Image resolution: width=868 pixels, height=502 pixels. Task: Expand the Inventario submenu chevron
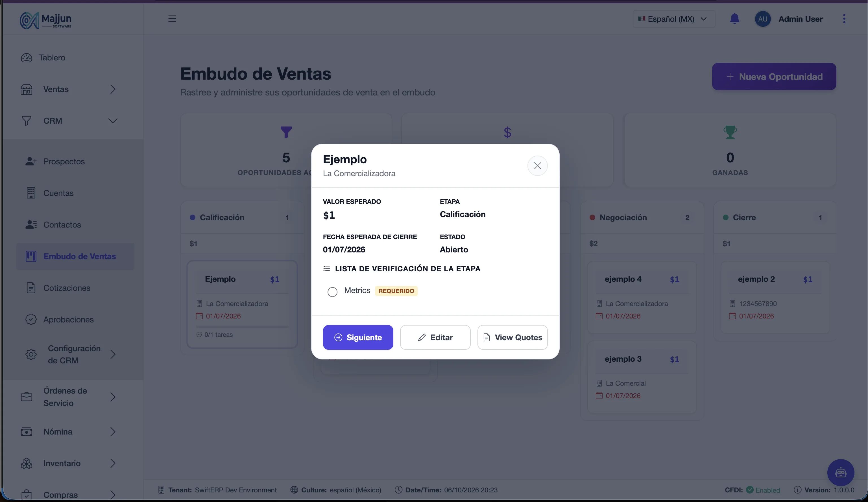113,463
